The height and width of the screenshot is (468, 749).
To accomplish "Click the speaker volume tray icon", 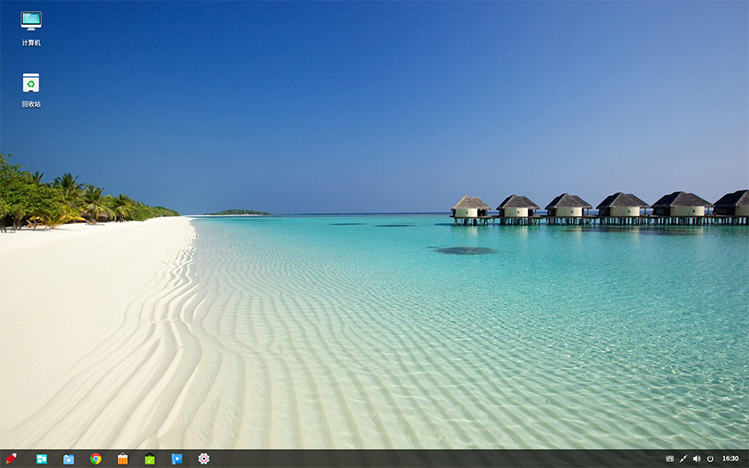I will coord(696,459).
